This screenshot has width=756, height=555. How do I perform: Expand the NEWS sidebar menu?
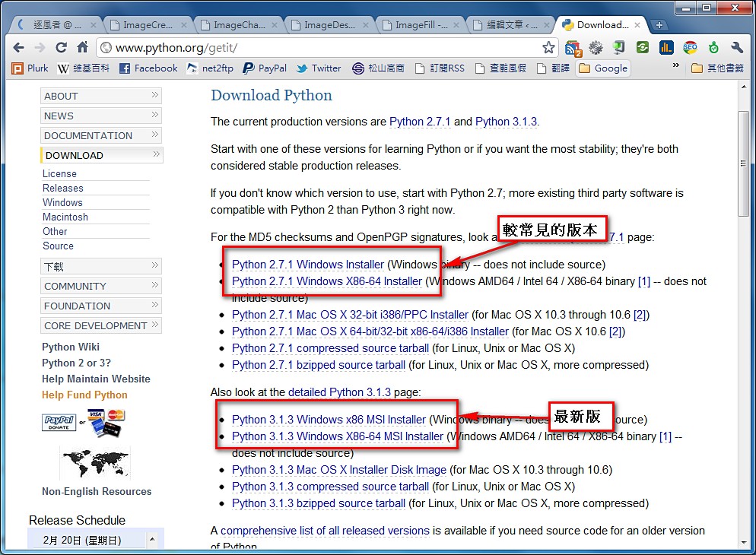(x=100, y=116)
